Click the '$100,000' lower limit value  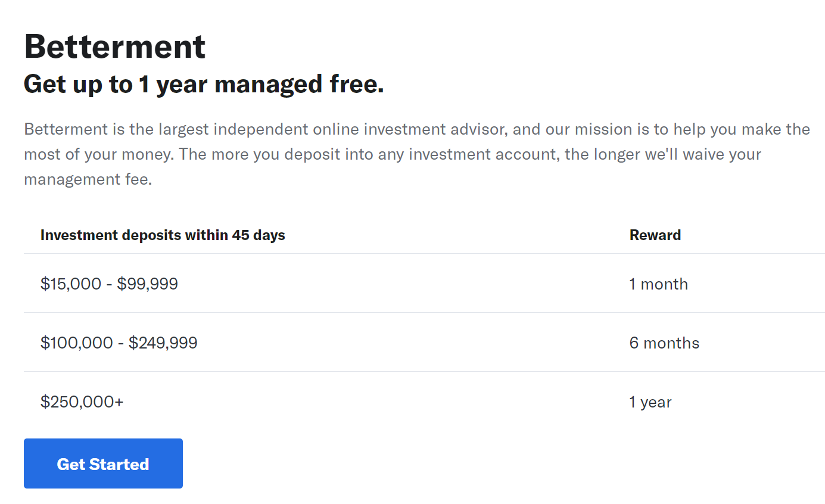(x=76, y=343)
